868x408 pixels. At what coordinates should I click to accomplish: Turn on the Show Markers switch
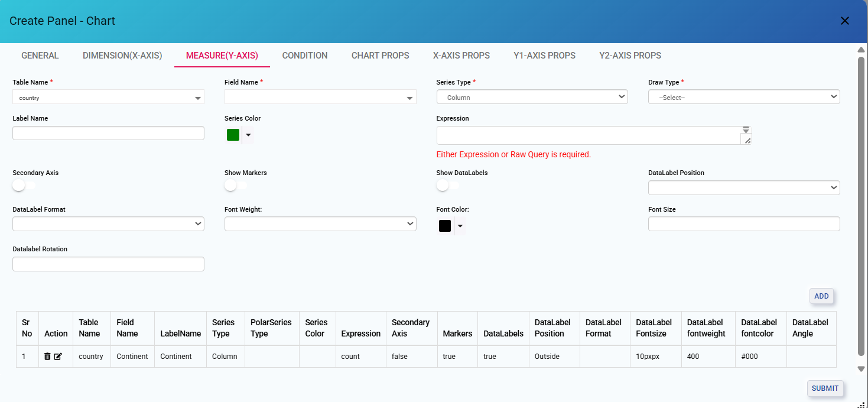tap(235, 186)
